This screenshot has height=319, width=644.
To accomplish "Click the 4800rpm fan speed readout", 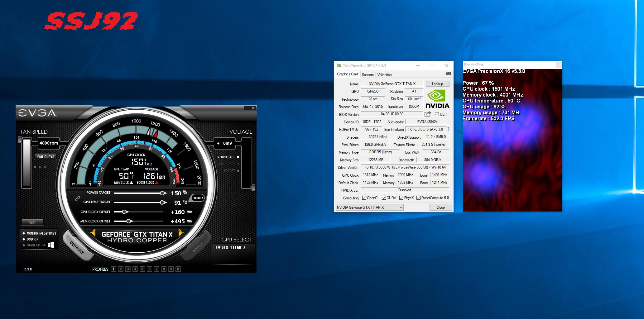I will (49, 143).
